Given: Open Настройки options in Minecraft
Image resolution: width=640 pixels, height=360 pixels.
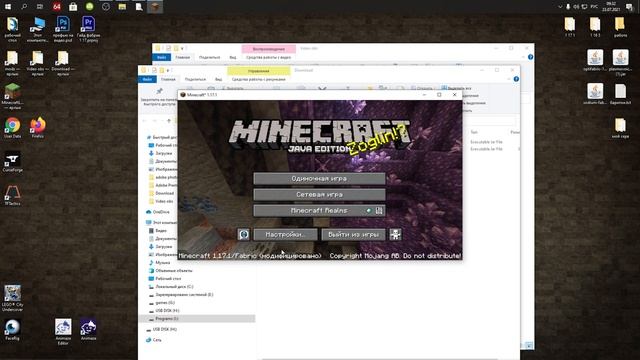Looking at the screenshot, I should pyautogui.click(x=285, y=234).
